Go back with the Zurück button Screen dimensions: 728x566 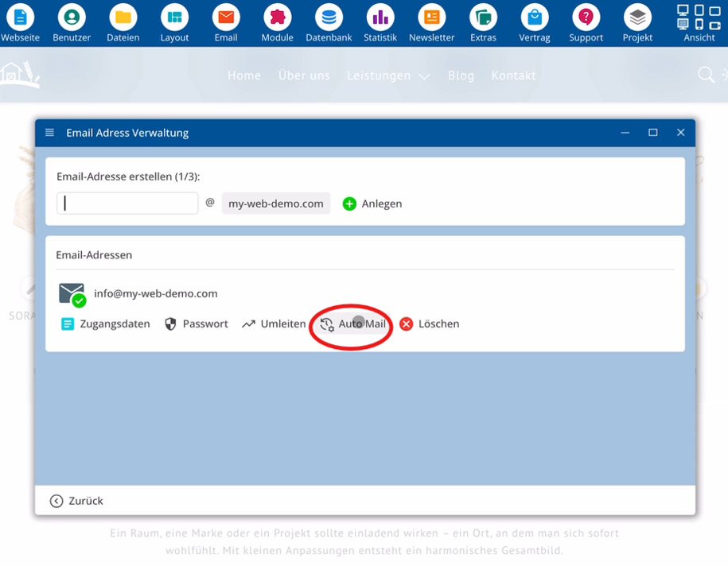[76, 501]
